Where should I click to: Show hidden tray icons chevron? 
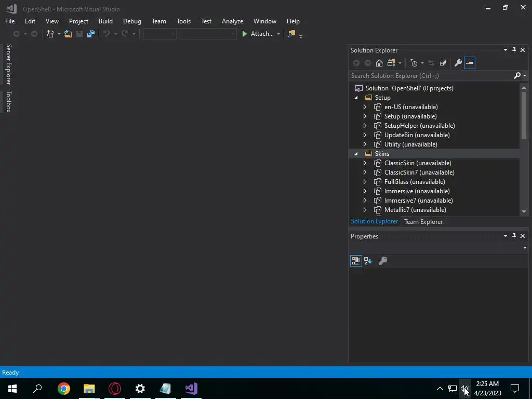440,389
